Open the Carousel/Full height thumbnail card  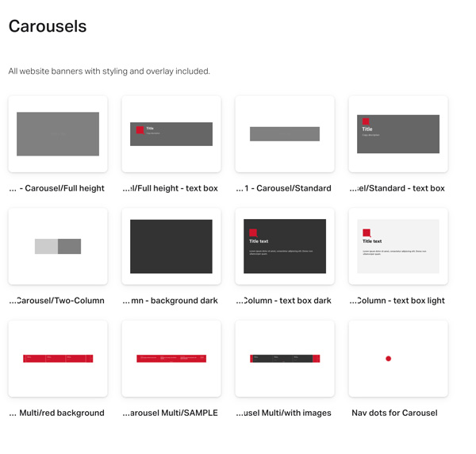pos(58,134)
